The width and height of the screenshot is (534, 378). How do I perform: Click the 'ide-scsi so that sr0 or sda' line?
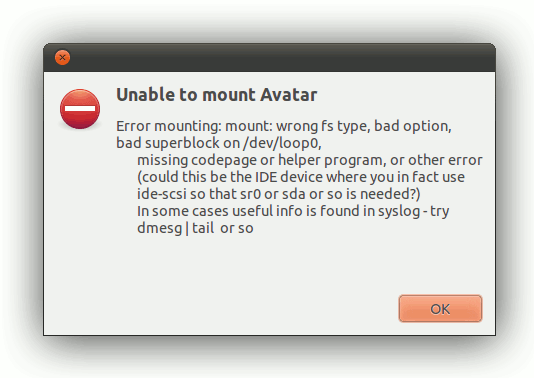279,194
